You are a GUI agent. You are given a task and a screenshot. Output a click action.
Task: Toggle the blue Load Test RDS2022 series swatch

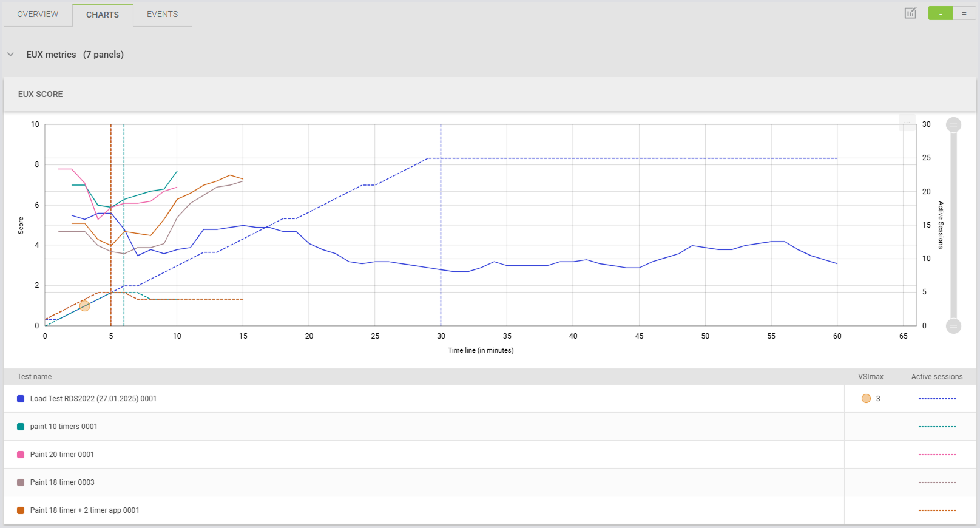(21, 399)
